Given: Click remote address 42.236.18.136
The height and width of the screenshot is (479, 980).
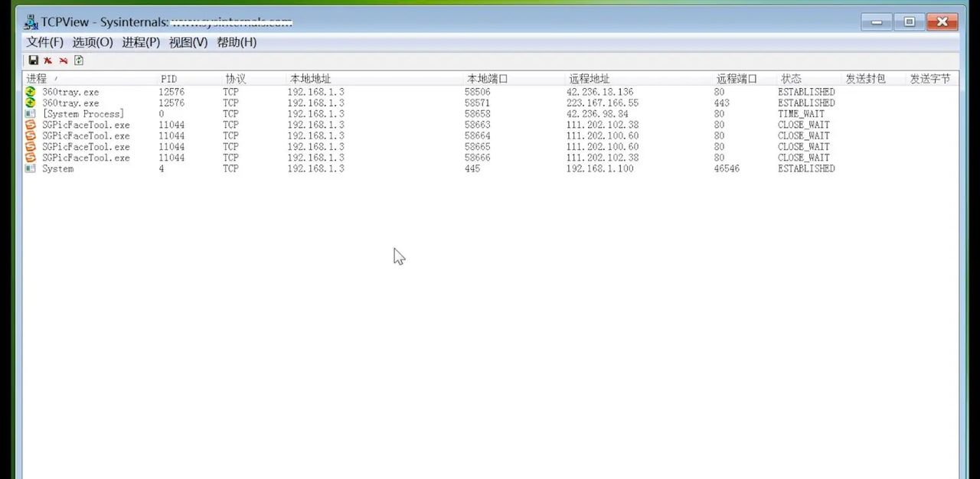Looking at the screenshot, I should coord(599,92).
